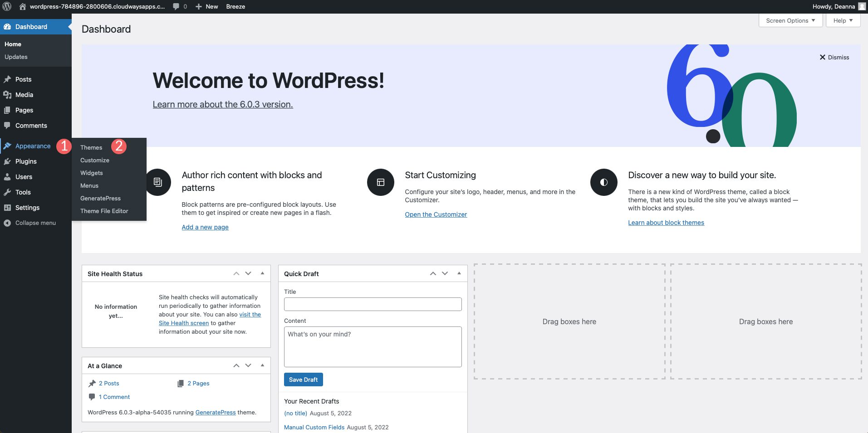Collapse the Quick Draft widget
This screenshot has height=433, width=868.
[x=459, y=273]
